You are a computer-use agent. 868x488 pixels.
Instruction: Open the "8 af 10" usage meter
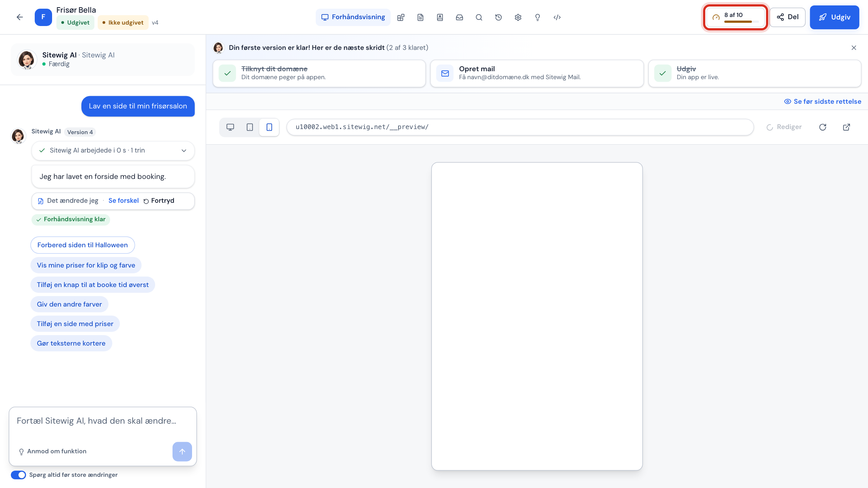pyautogui.click(x=735, y=17)
